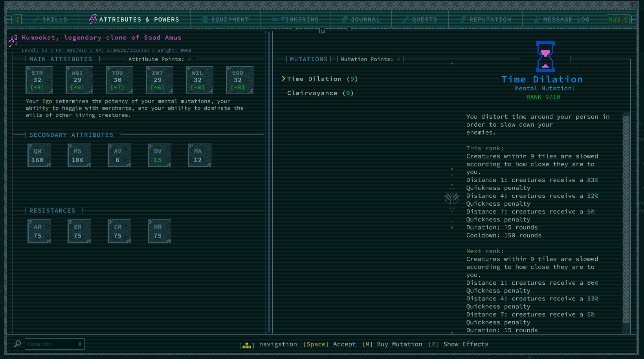Image resolution: width=644 pixels, height=359 pixels.
Task: Click the Accept button in the bottom bar
Action: click(330, 344)
